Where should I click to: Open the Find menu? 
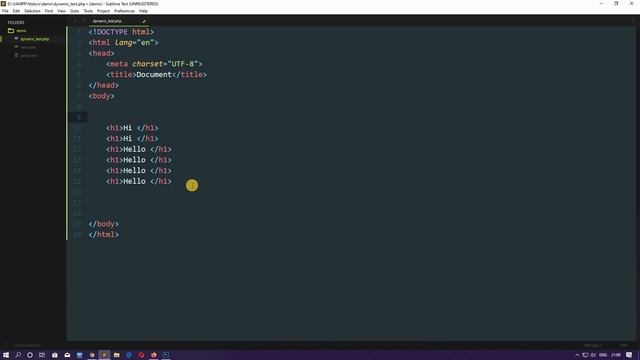tap(49, 11)
